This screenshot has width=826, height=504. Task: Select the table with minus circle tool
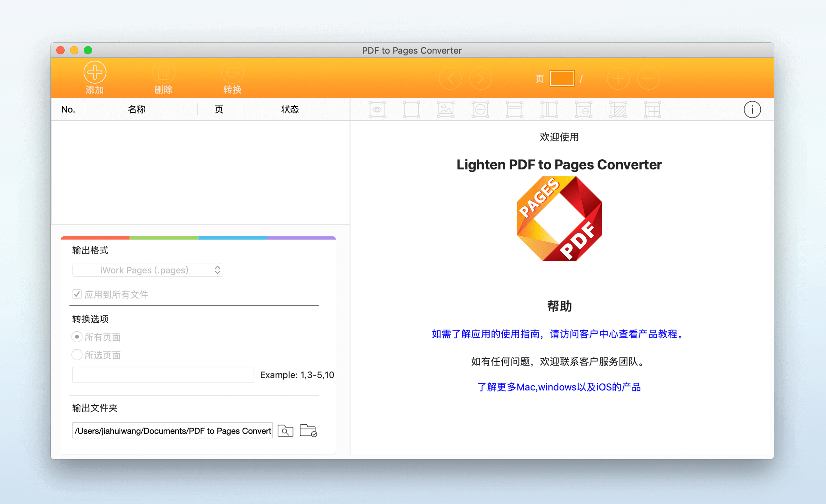(x=584, y=110)
